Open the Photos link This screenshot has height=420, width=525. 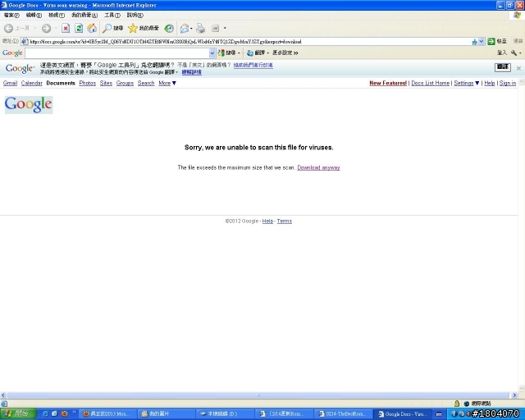coord(88,83)
